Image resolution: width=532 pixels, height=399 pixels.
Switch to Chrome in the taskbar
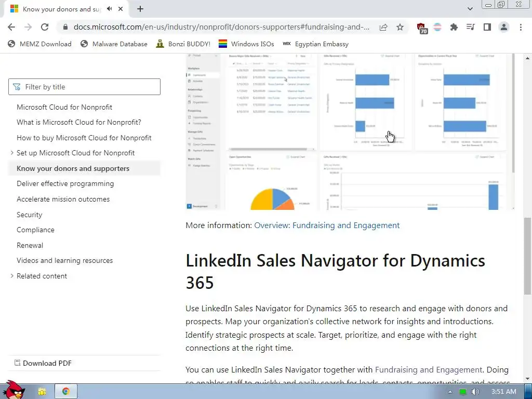(x=66, y=392)
